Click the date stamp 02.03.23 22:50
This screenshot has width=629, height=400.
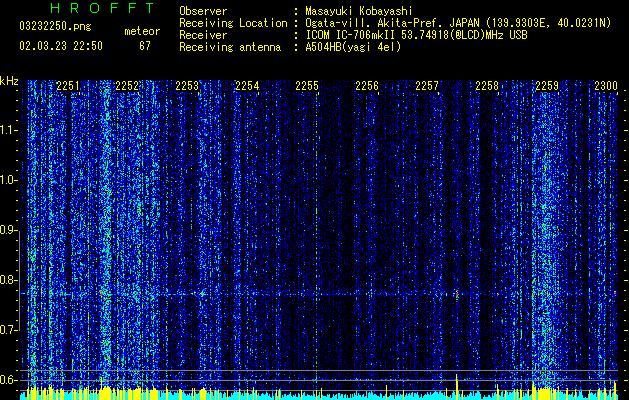point(61,46)
